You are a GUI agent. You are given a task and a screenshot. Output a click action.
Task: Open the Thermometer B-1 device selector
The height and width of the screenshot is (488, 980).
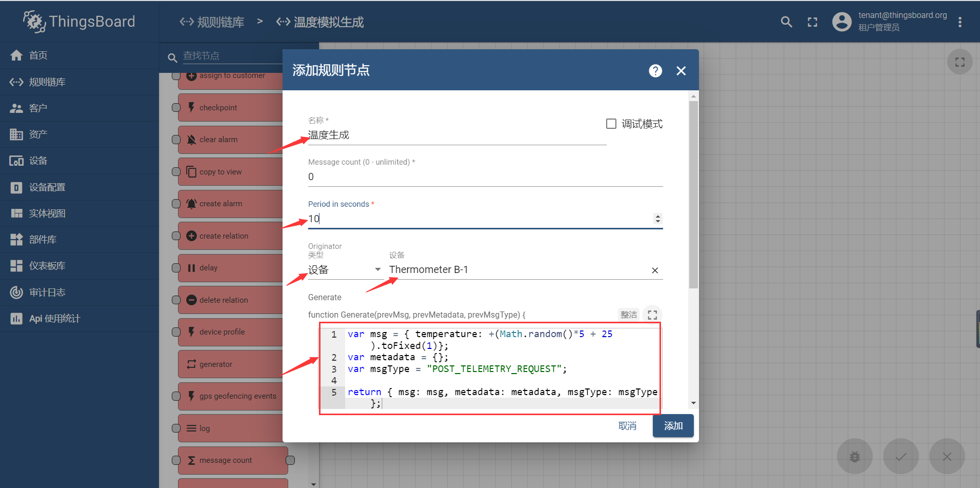coord(518,269)
